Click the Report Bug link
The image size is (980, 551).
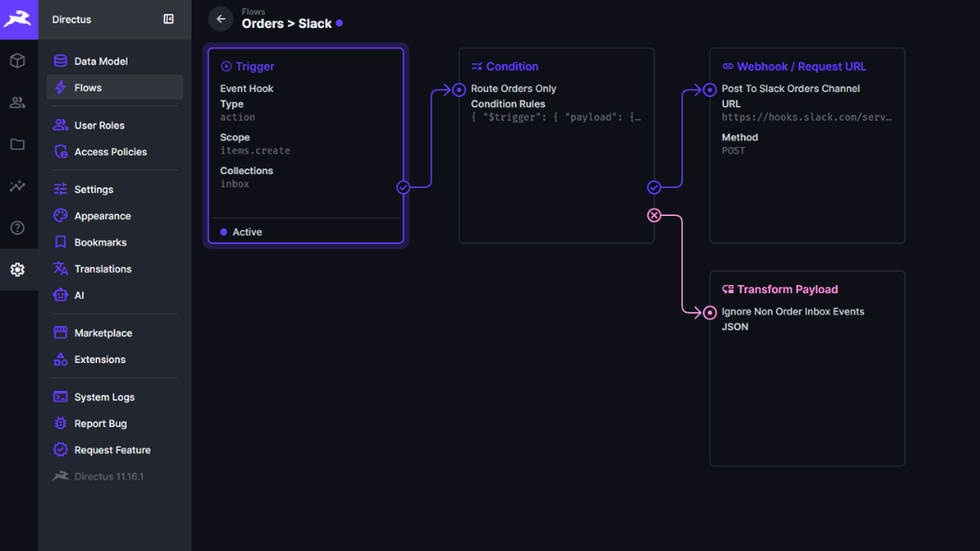coord(115,423)
